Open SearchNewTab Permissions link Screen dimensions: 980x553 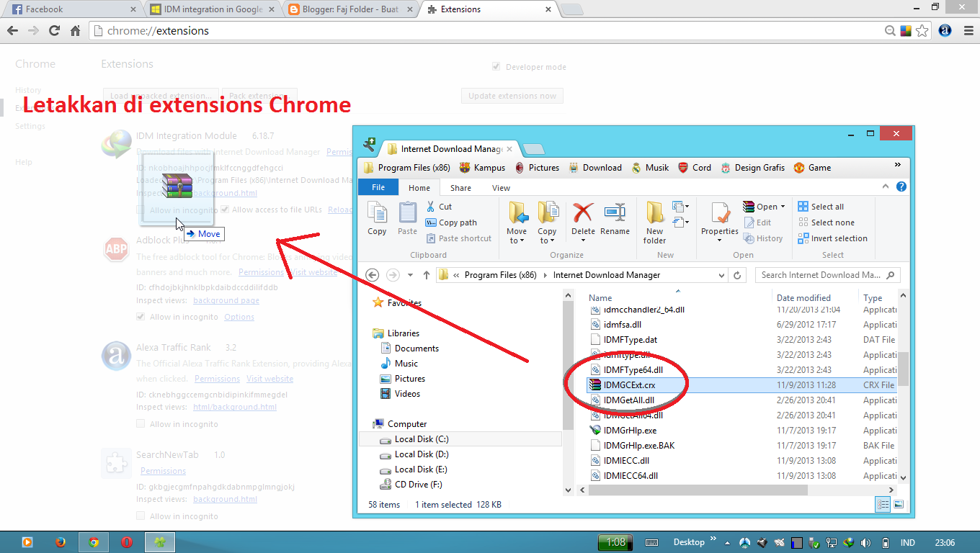(x=163, y=471)
